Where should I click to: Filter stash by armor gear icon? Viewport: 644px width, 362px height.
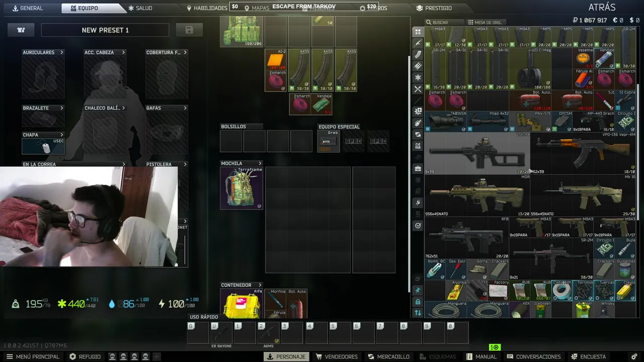pos(418,146)
